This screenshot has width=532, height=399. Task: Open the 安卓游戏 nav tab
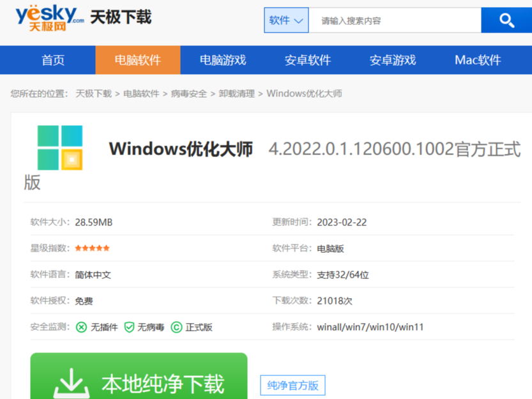[x=393, y=60]
